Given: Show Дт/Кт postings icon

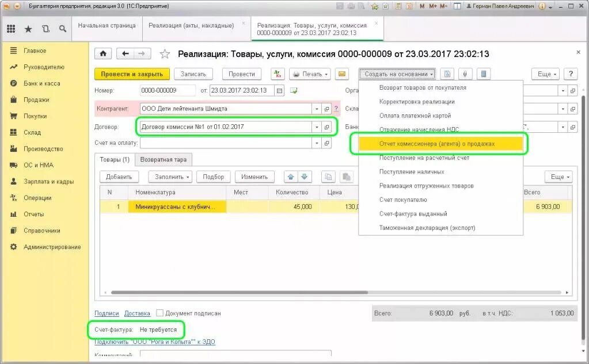Looking at the screenshot, I should click(278, 74).
